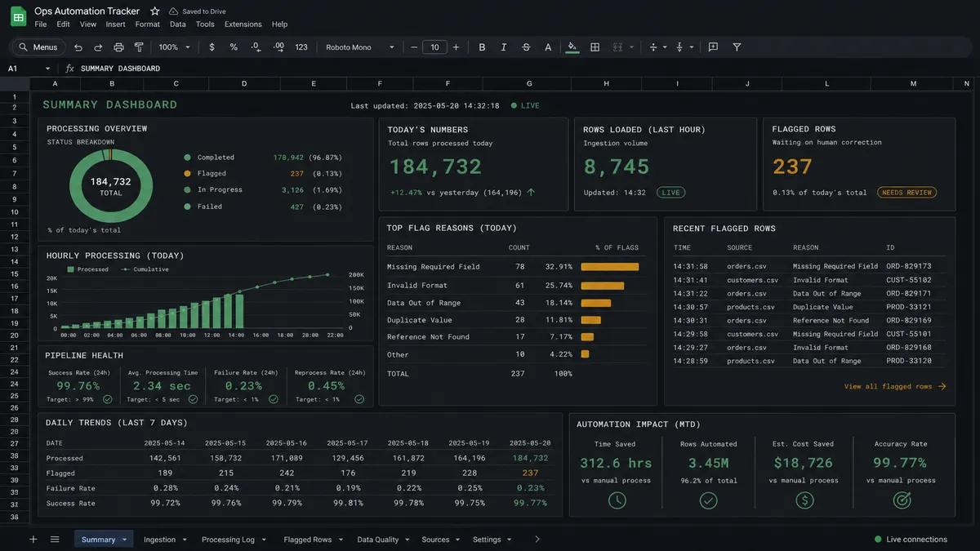Viewport: 980px width, 551px height.
Task: Toggle strikethrough formatting
Action: point(526,47)
